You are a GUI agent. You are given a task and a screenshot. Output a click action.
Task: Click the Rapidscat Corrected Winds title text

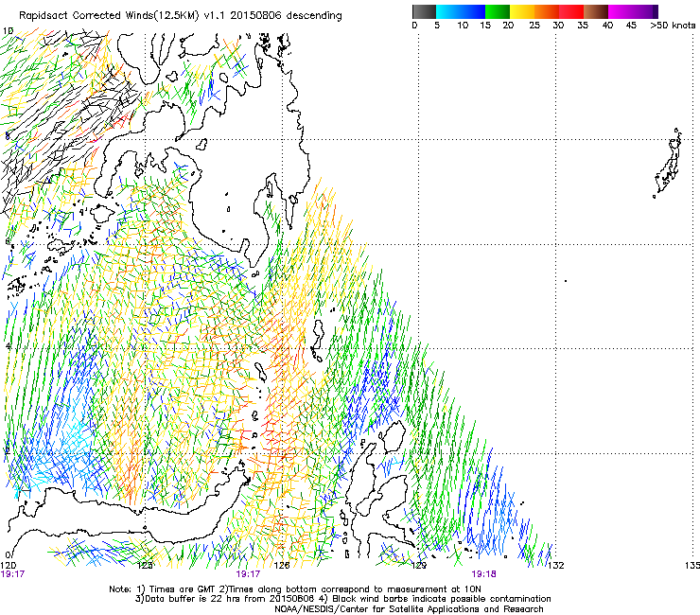tap(181, 16)
